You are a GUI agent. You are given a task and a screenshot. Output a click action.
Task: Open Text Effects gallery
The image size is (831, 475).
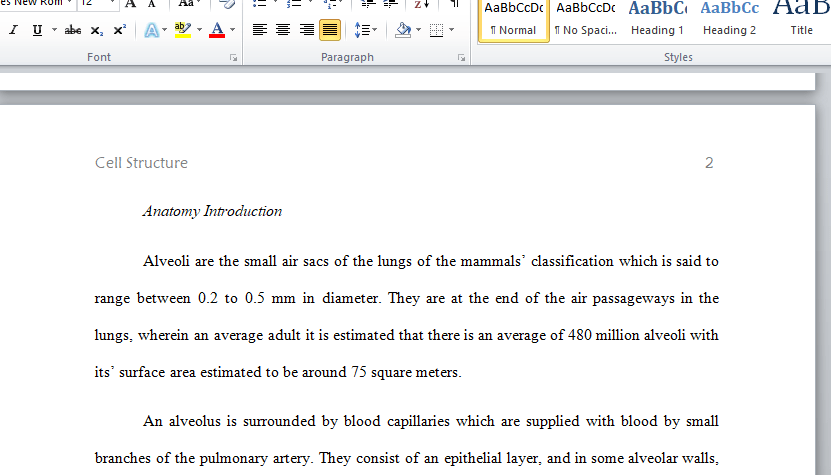click(152, 30)
